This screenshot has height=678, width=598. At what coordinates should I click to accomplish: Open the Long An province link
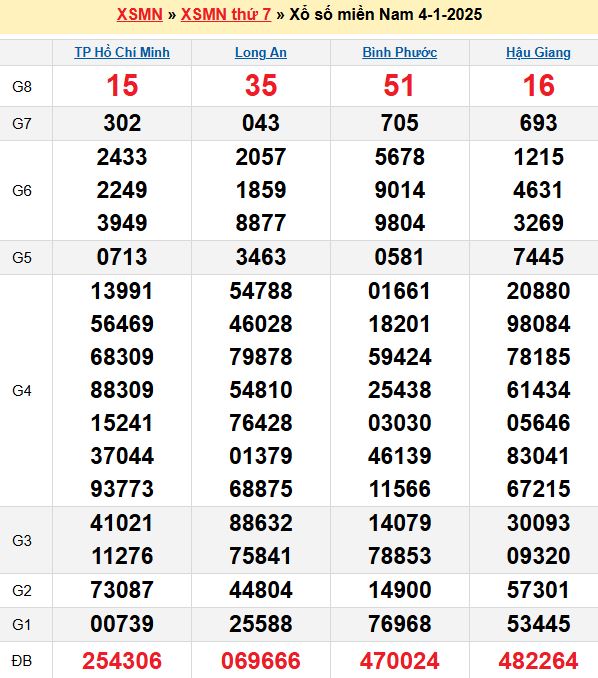coord(261,52)
